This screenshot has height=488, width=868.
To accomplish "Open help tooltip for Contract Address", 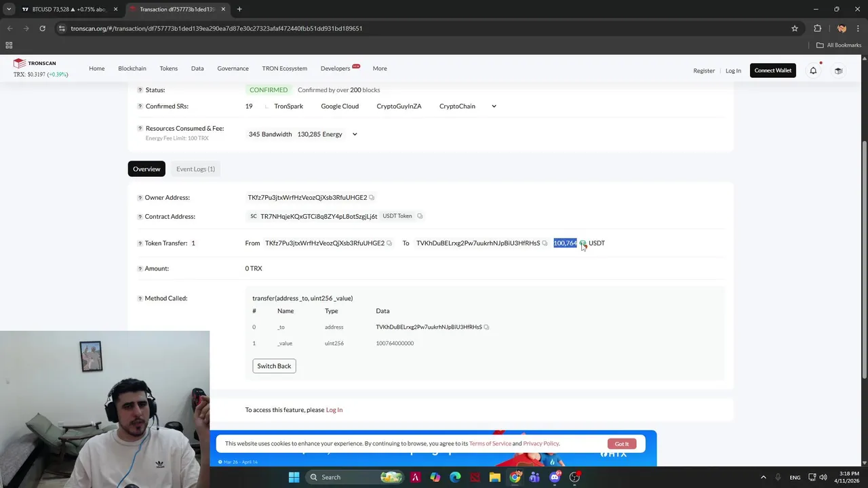I will coord(140,217).
